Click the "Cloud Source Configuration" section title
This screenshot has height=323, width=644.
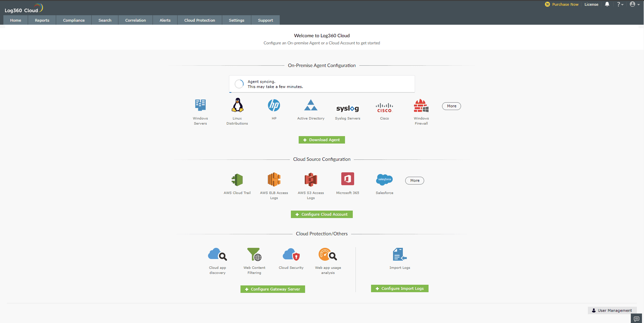pyautogui.click(x=322, y=159)
